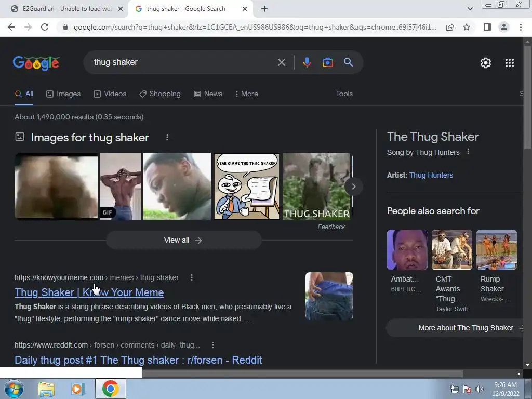Submit search with magnifier icon
Image resolution: width=532 pixels, height=399 pixels.
click(x=348, y=62)
